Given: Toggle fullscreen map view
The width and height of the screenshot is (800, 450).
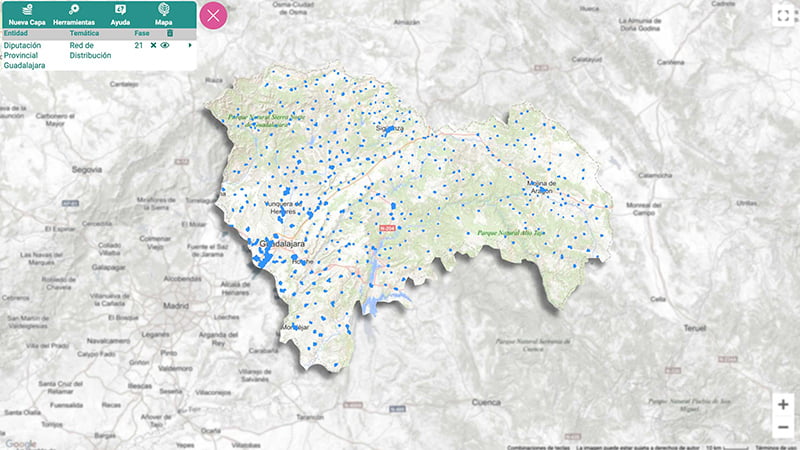Looking at the screenshot, I should point(783,15).
